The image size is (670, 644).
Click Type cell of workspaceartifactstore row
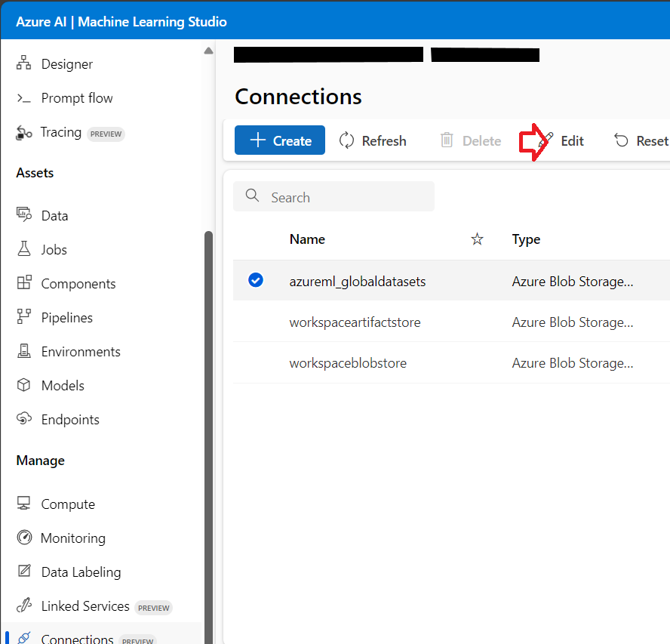click(573, 322)
